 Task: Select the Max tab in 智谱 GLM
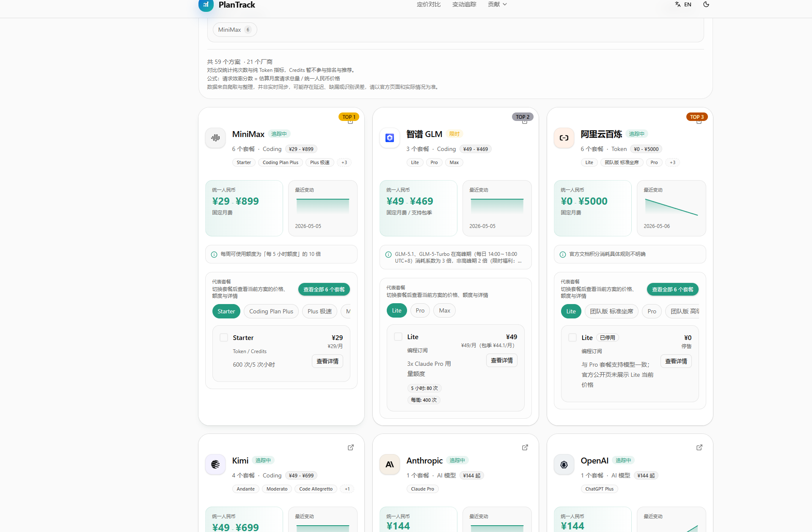(445, 310)
